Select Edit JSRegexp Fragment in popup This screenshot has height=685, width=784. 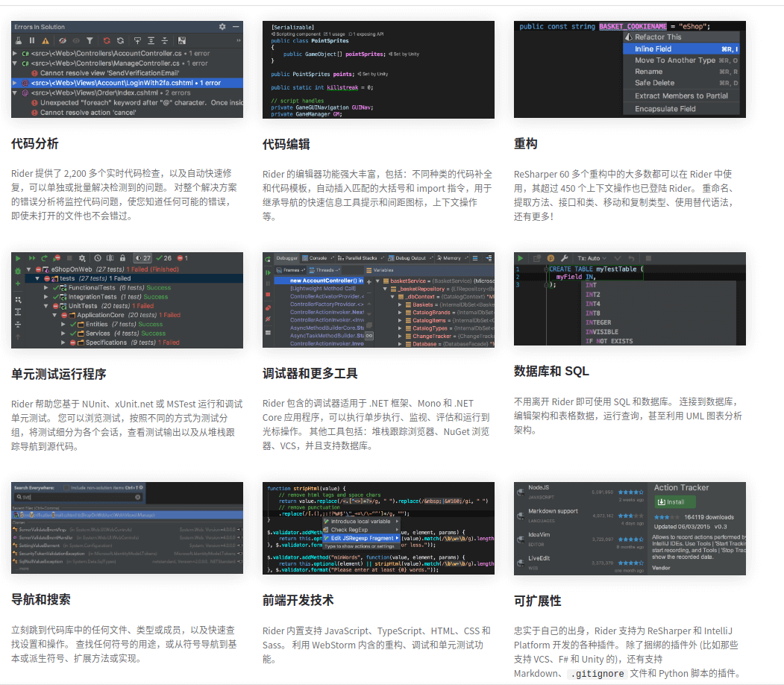[x=362, y=539]
